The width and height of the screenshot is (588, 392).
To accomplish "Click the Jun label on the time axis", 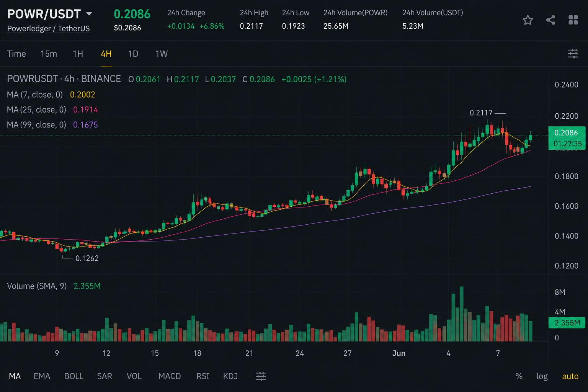I will [399, 353].
